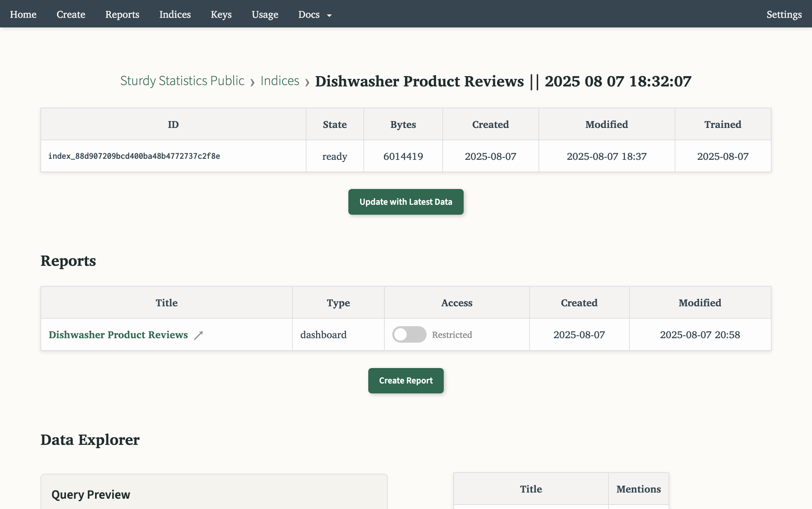The height and width of the screenshot is (509, 812).
Task: Click the Docs dropdown caret arrow
Action: (x=329, y=15)
